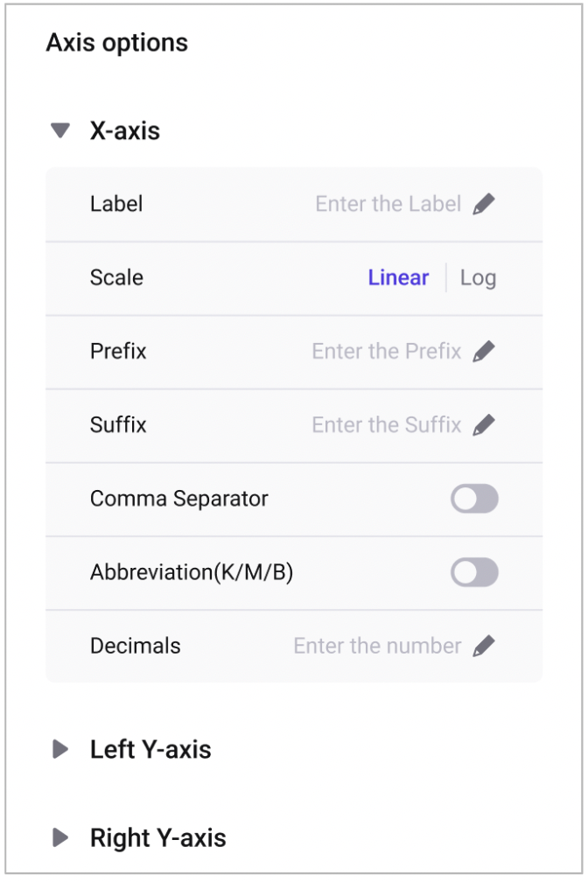Select the Linear scale option
The width and height of the screenshot is (588, 882).
pos(398,278)
